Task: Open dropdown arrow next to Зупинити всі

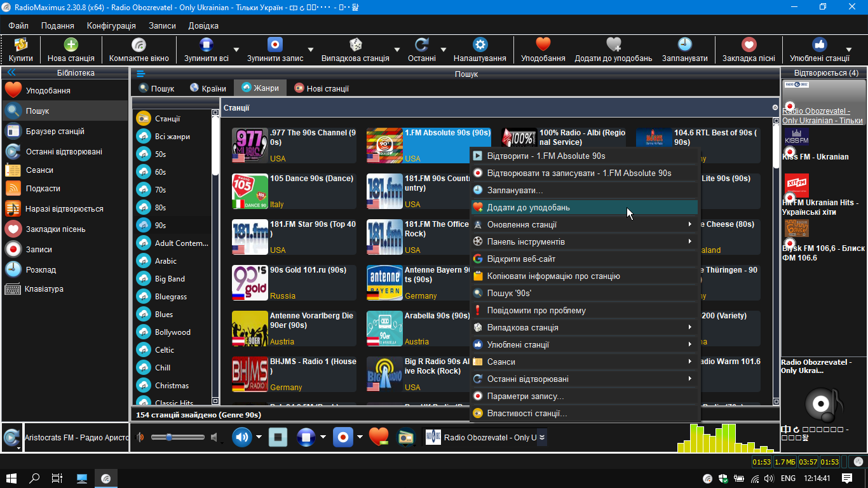Action: pos(236,50)
